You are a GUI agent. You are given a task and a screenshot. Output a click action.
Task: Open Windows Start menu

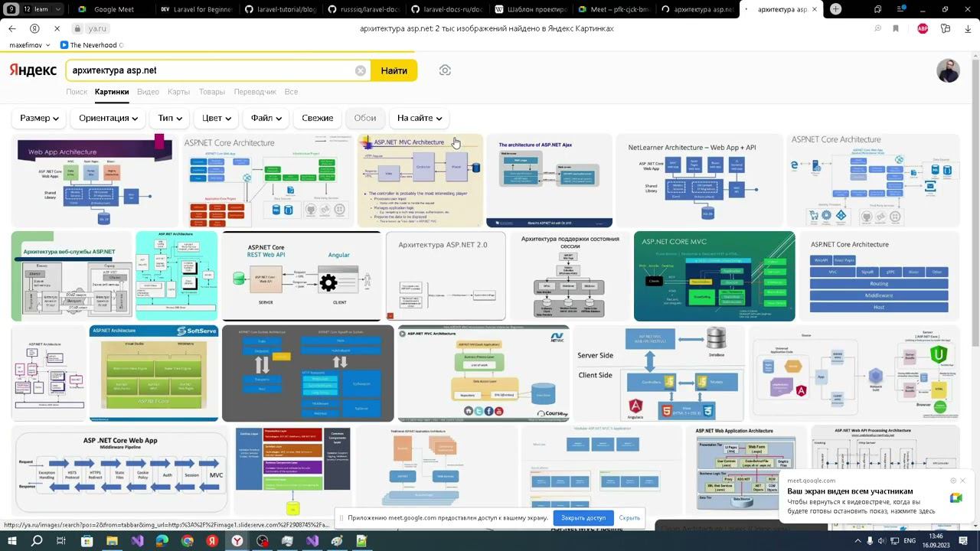(x=12, y=541)
